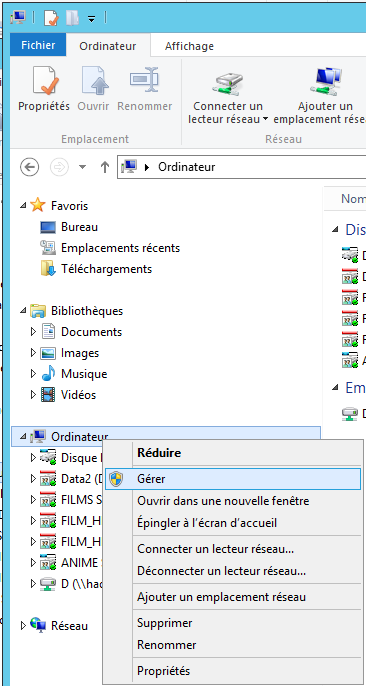Select the Documents library

click(91, 332)
